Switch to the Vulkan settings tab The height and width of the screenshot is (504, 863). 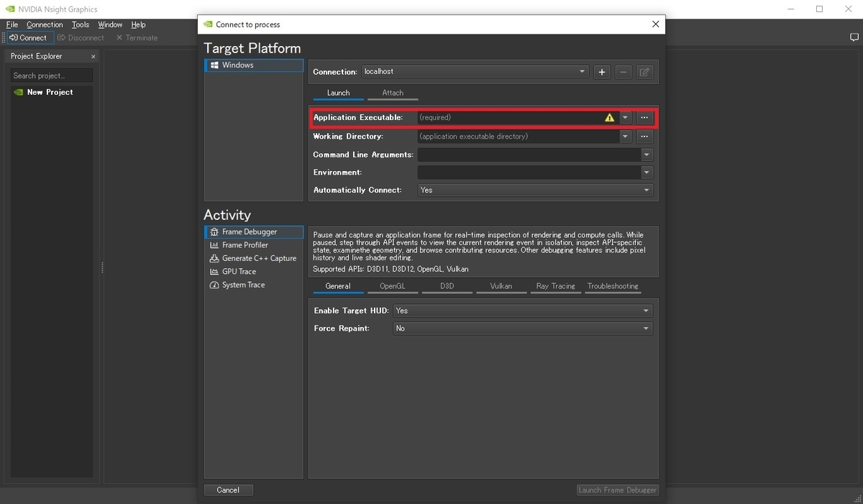(501, 286)
